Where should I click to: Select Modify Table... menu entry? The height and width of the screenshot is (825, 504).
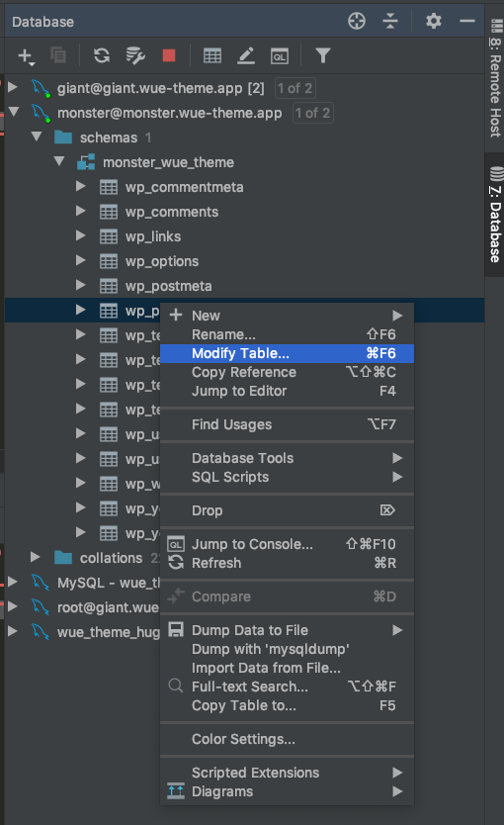(287, 353)
